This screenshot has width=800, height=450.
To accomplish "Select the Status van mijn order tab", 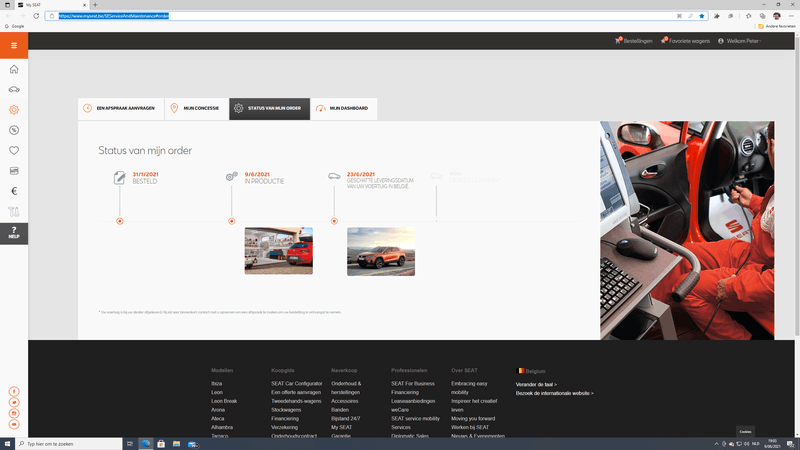I will [x=269, y=109].
